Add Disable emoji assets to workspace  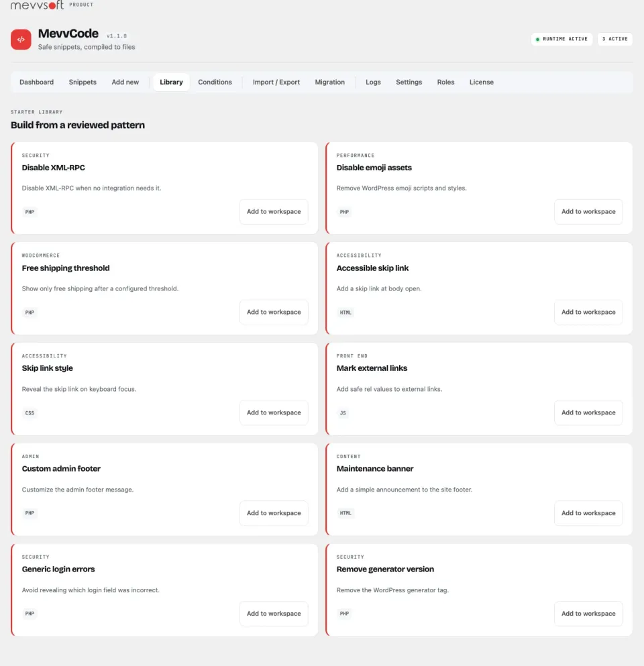click(x=588, y=211)
